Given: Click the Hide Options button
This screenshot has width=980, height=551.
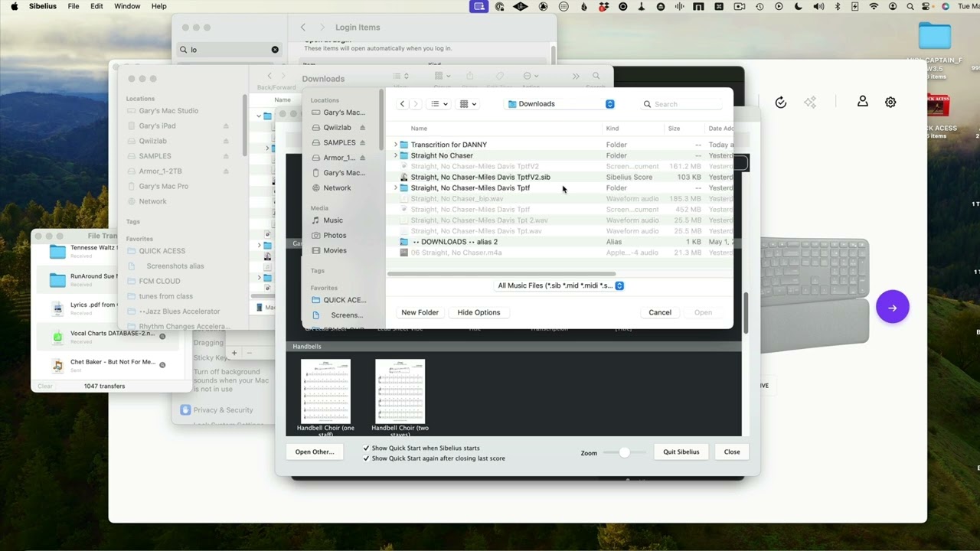Looking at the screenshot, I should [x=479, y=312].
